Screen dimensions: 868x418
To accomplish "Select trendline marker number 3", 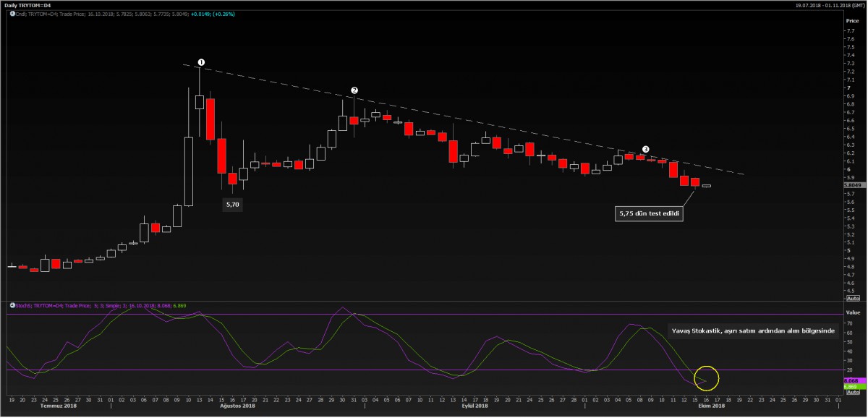I will click(x=645, y=149).
